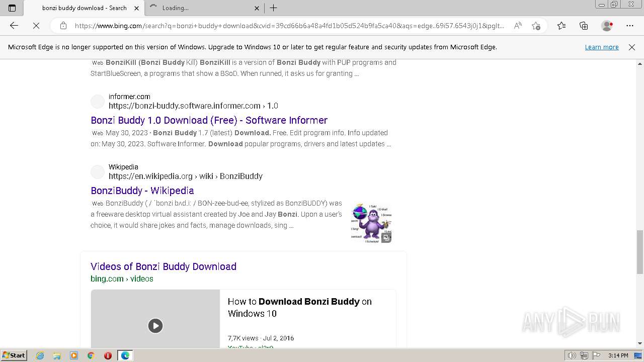The height and width of the screenshot is (362, 644).
Task: Stop loading the page
Action: point(36,26)
